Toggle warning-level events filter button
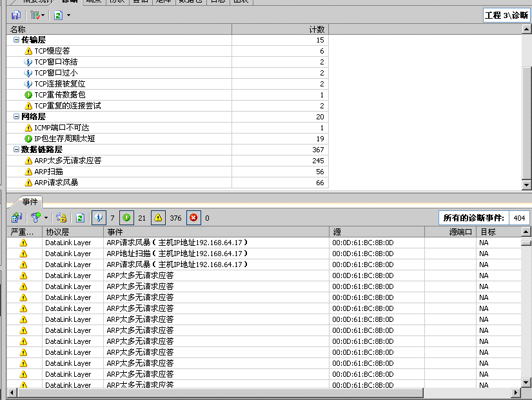The width and height of the screenshot is (532, 400). tap(158, 217)
